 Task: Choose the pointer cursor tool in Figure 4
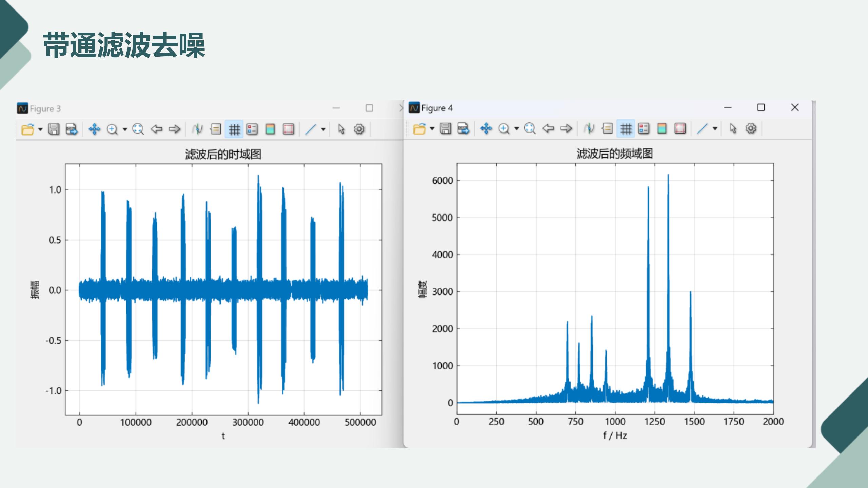[x=733, y=128]
